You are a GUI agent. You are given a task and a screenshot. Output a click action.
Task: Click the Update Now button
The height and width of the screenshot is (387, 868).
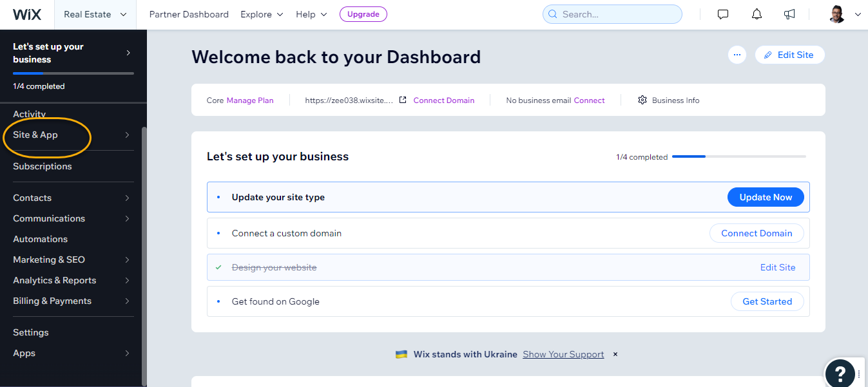click(x=766, y=197)
